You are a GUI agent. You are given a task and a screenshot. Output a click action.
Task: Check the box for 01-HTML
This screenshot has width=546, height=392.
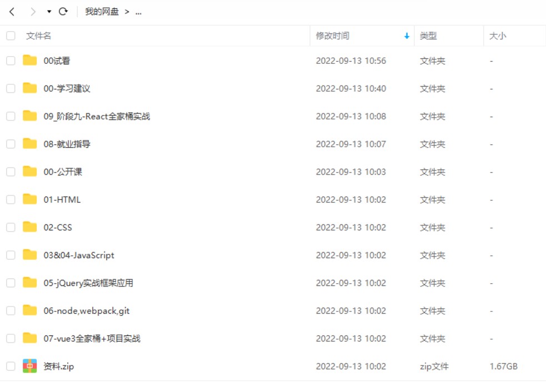(x=11, y=199)
